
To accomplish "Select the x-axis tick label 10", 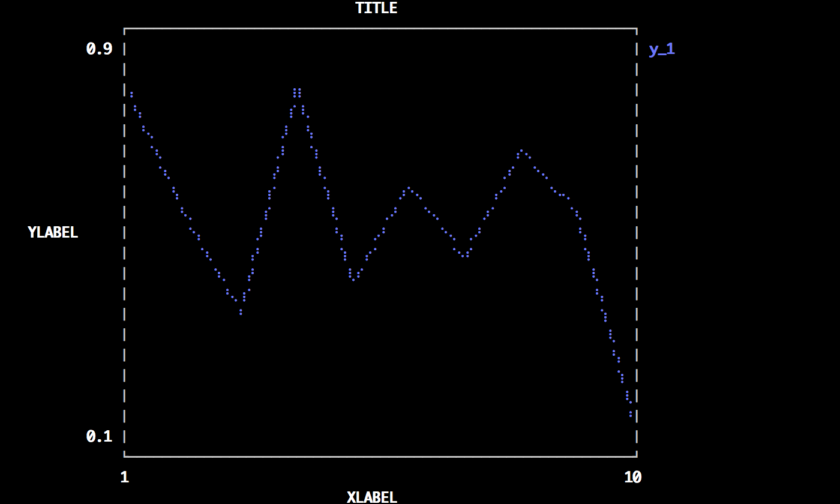I will [x=632, y=478].
